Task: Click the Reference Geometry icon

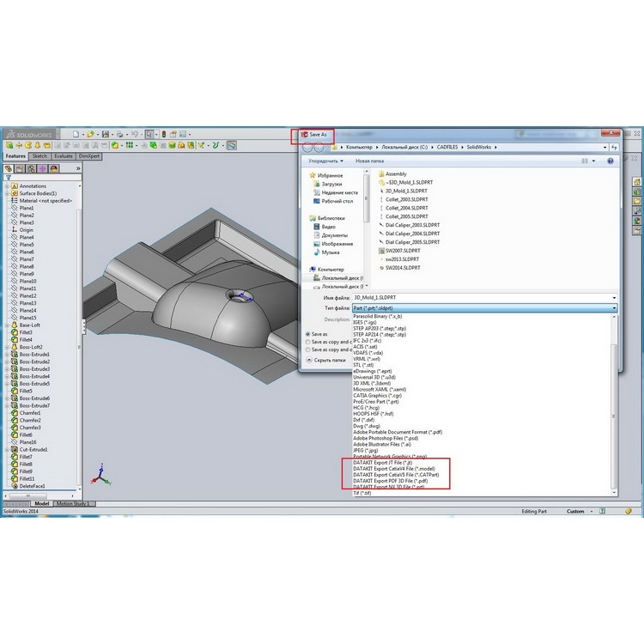Action: tap(201, 145)
